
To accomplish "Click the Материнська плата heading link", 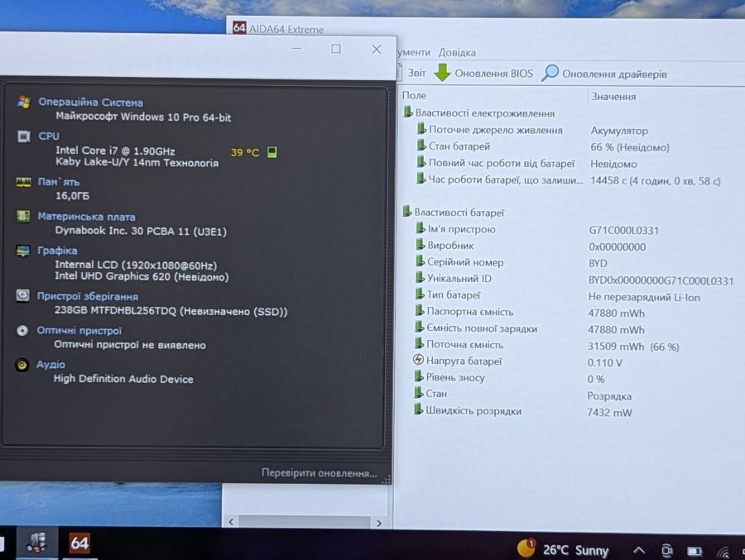I will pos(86,217).
